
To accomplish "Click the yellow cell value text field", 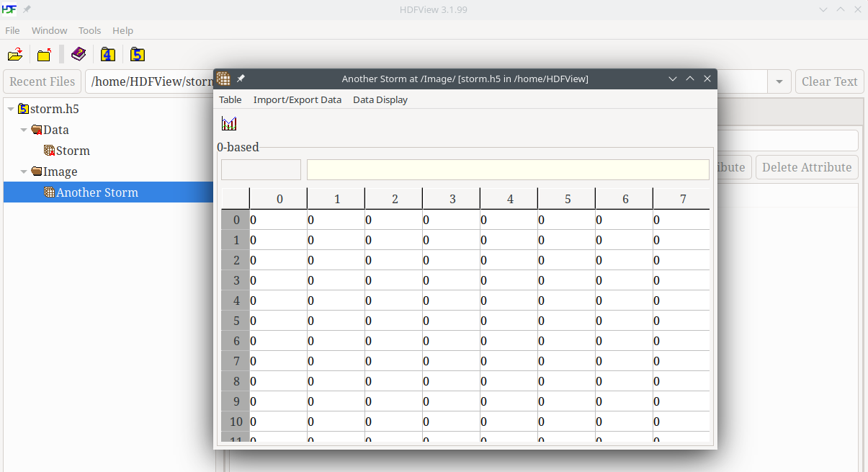I will (x=507, y=170).
